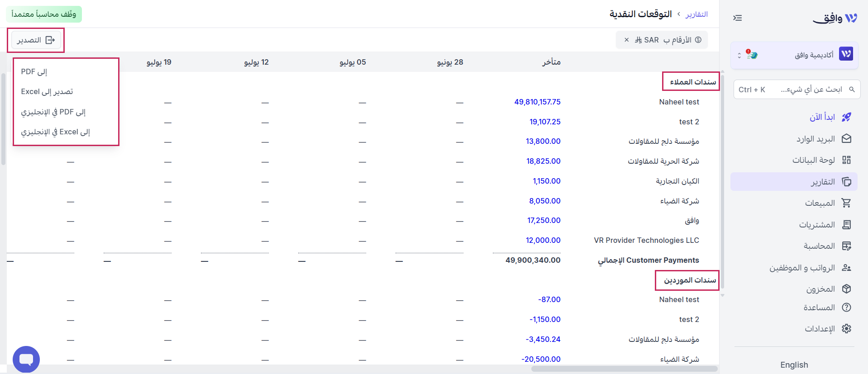Click the horizontal scrollbar at the bottom
Viewport: 868px width, 374px height.
point(624,369)
